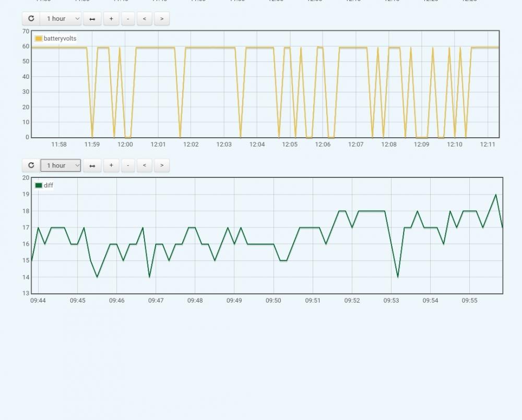Screen dimensions: 522x420
Task: Fit the diff chart width with the arrows icon
Action: [x=92, y=165]
